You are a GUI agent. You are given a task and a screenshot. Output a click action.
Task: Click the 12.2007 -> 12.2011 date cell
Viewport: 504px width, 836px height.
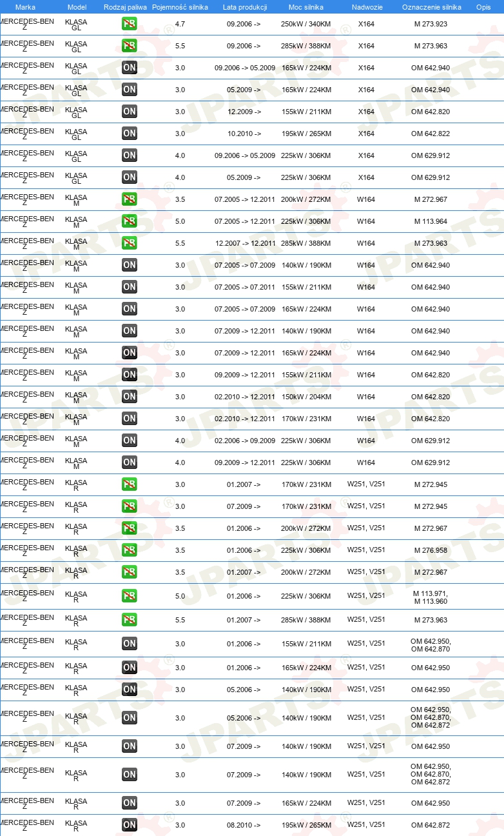pyautogui.click(x=245, y=243)
